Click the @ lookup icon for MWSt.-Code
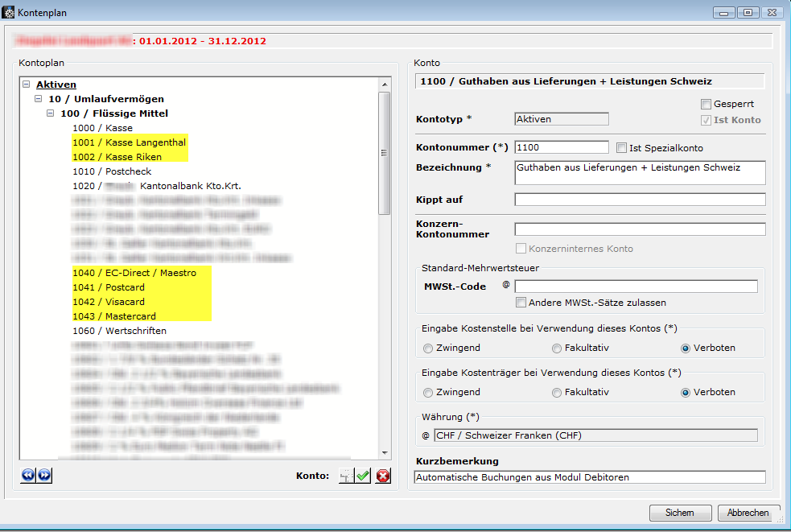Image resolution: width=791 pixels, height=532 pixels. tap(506, 285)
